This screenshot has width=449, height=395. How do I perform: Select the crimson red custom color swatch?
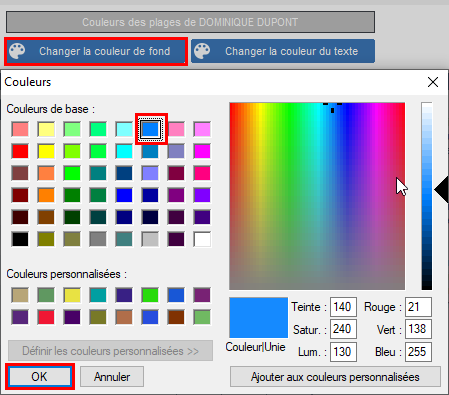click(46, 317)
